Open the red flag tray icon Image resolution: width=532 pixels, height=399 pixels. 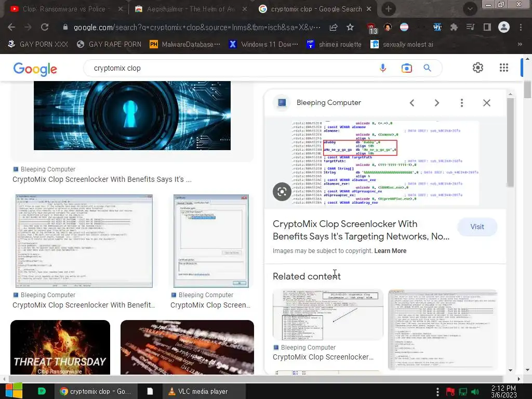[x=450, y=392]
